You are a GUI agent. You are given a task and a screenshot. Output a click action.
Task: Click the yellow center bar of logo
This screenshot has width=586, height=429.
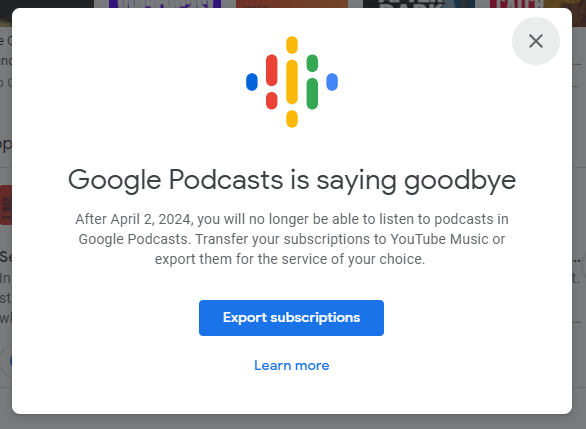[x=292, y=82]
